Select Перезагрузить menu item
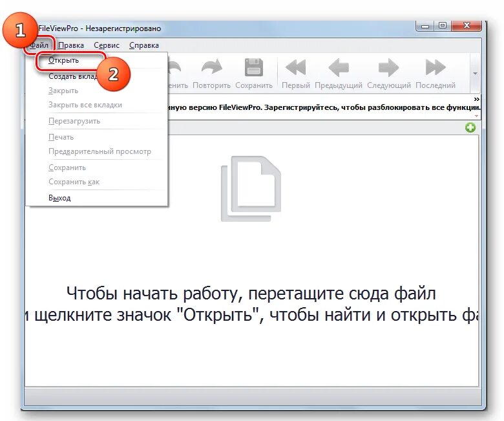Screen dimensions: 504x421 pyautogui.click(x=96, y=121)
